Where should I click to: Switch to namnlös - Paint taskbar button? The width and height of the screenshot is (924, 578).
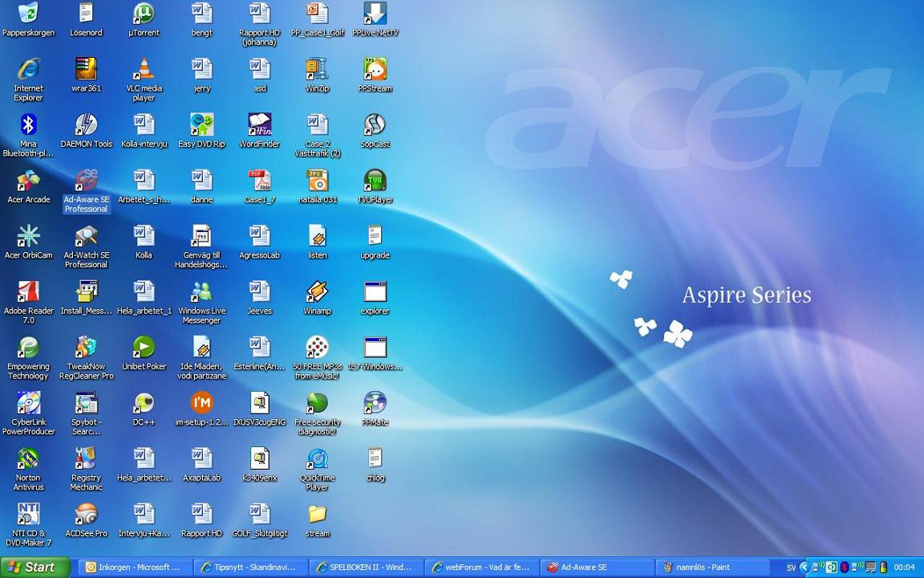pyautogui.click(x=713, y=568)
